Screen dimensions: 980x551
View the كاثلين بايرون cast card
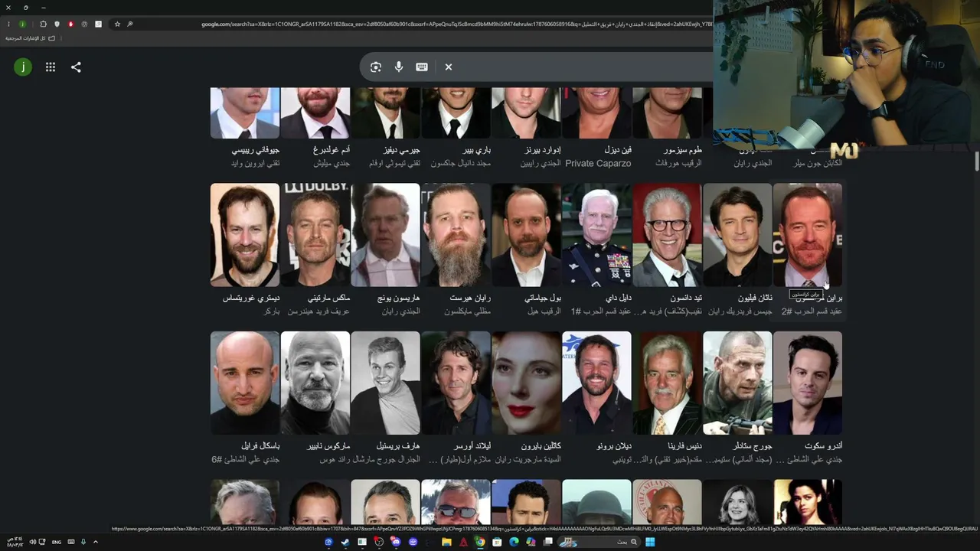[x=526, y=399]
